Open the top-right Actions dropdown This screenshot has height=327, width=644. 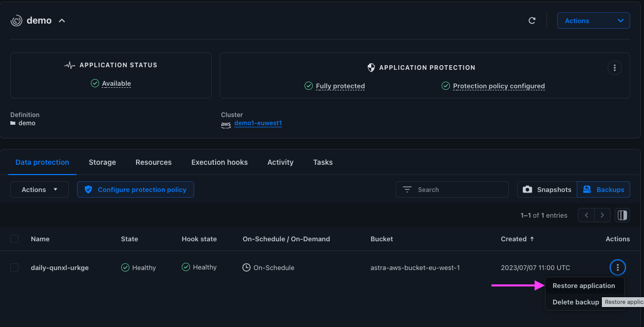tap(594, 21)
